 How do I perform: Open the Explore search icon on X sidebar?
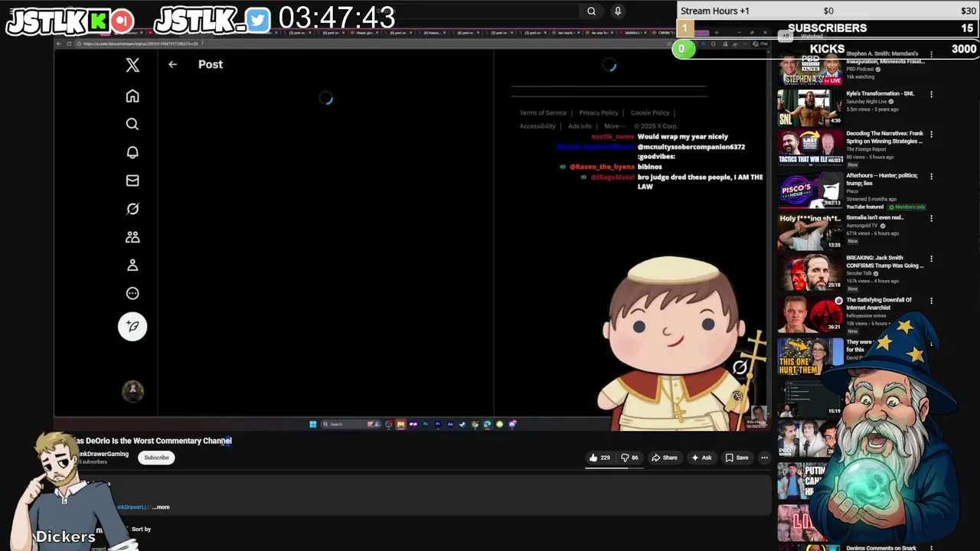click(x=132, y=124)
